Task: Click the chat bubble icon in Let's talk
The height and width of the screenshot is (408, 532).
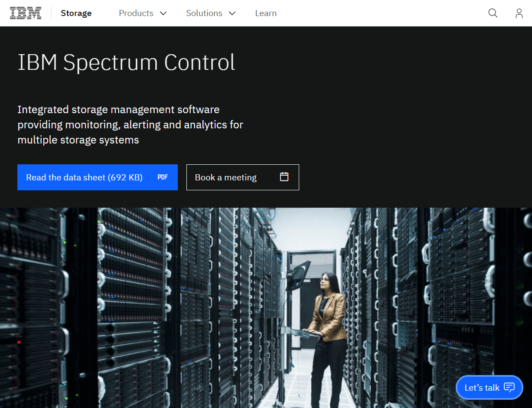Action: tap(509, 388)
